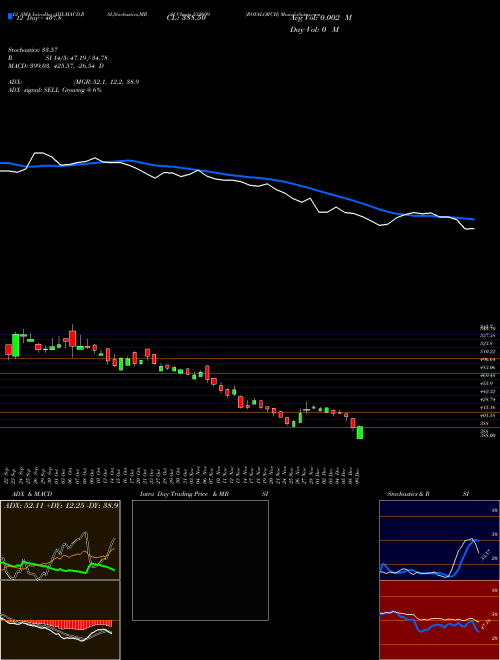Click the ADX line chart panel
The height and width of the screenshot is (660, 500).
point(60,540)
